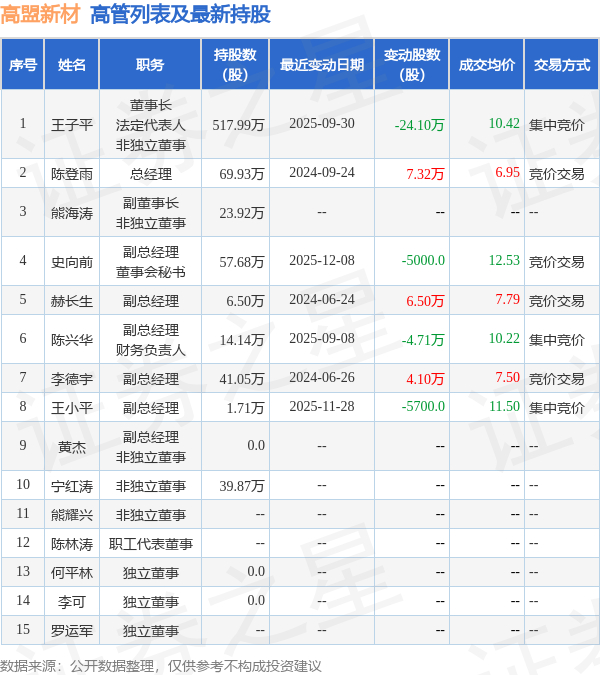
Task: Click the 交易方式 column header
Action: click(562, 65)
